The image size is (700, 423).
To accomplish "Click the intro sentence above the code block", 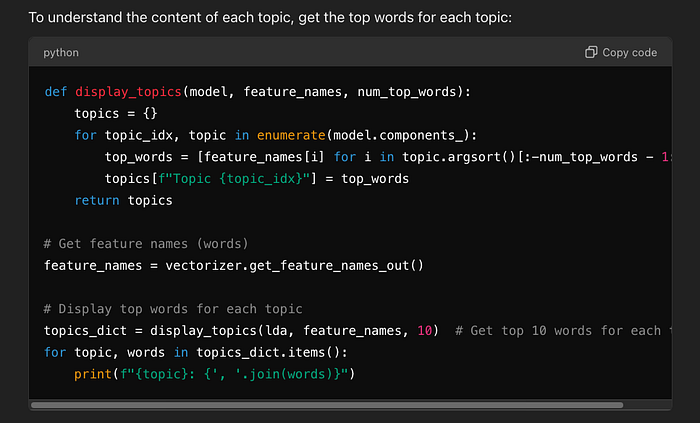I will coord(270,17).
